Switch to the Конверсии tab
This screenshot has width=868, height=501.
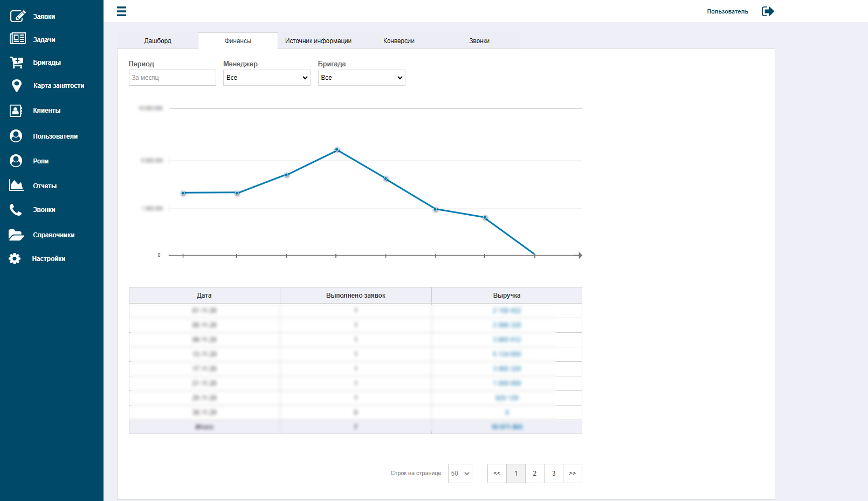tap(399, 41)
